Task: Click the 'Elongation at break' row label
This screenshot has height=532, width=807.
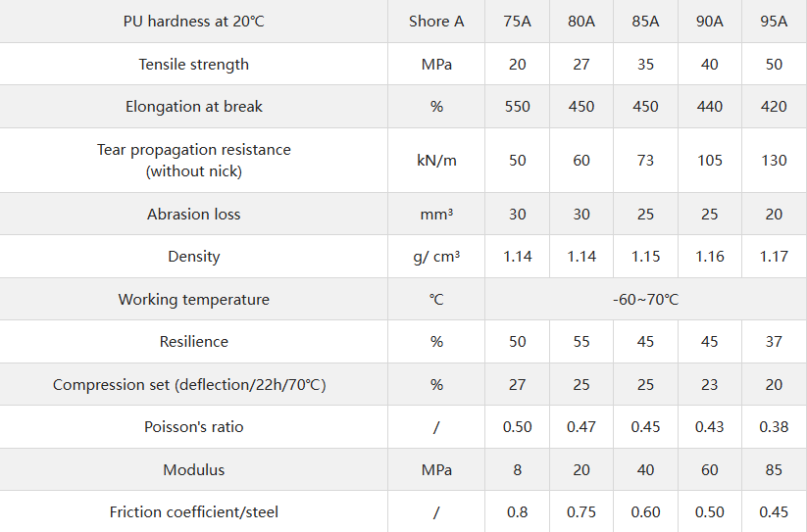Action: tap(194, 107)
